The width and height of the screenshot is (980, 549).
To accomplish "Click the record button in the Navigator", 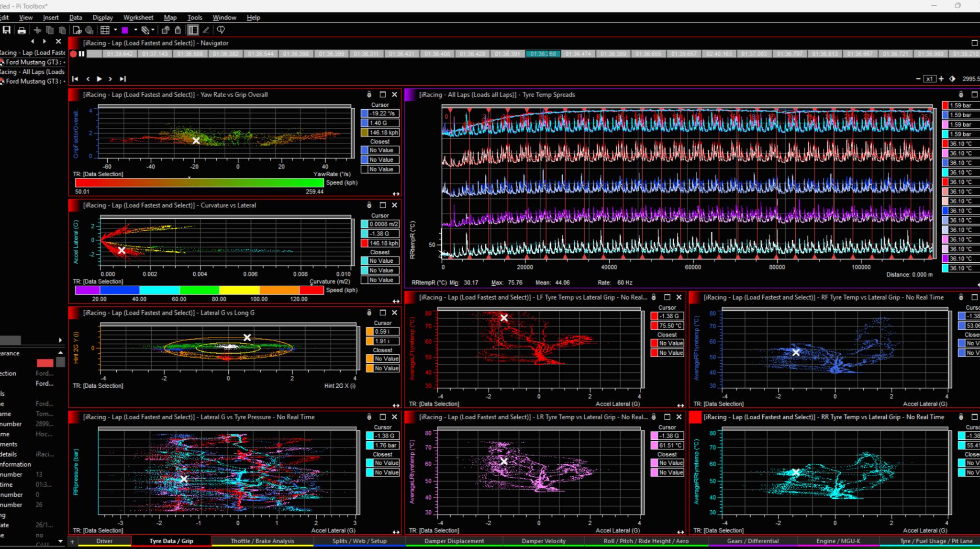I will [x=73, y=54].
